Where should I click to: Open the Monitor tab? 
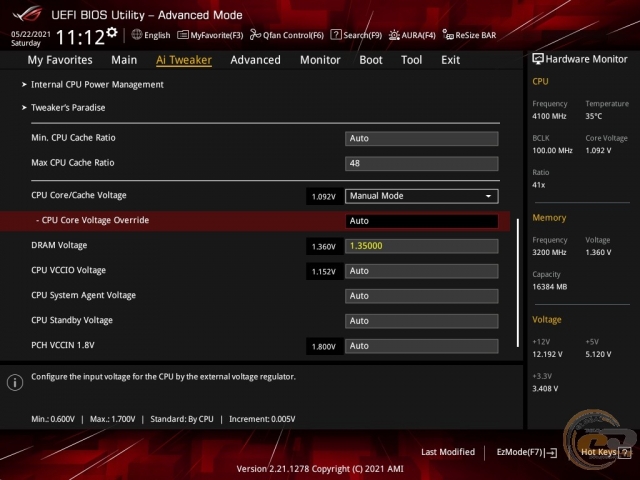pyautogui.click(x=320, y=60)
